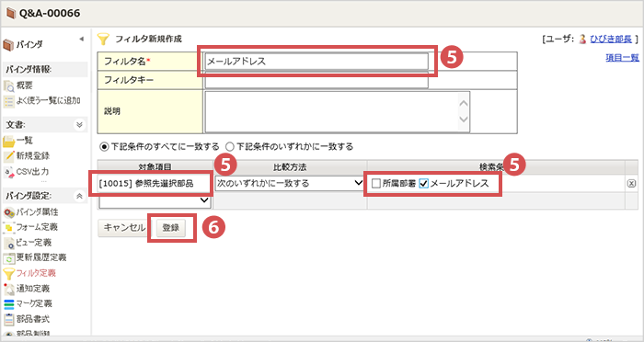Click the 説明 textarea up scroll arrow
This screenshot has width=644, height=342.
click(x=464, y=103)
